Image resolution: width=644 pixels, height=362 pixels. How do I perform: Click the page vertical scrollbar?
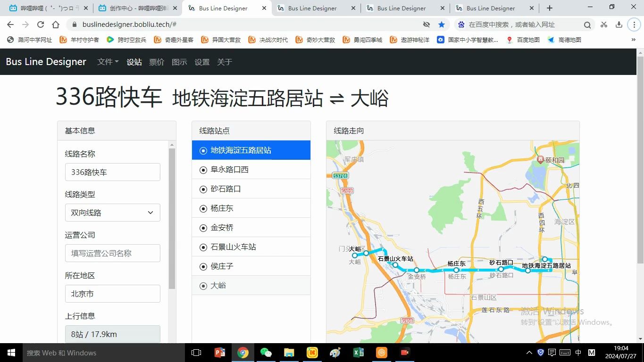click(x=640, y=160)
